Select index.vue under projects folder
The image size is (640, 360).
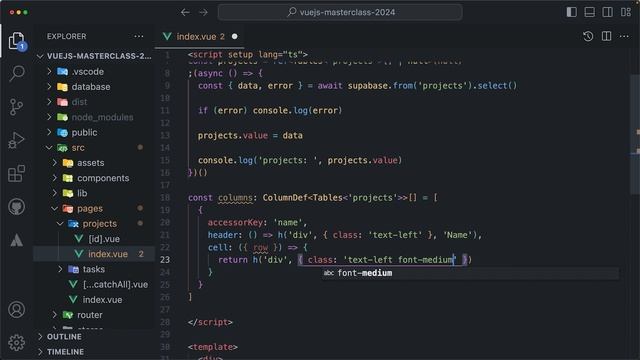[x=94, y=254]
